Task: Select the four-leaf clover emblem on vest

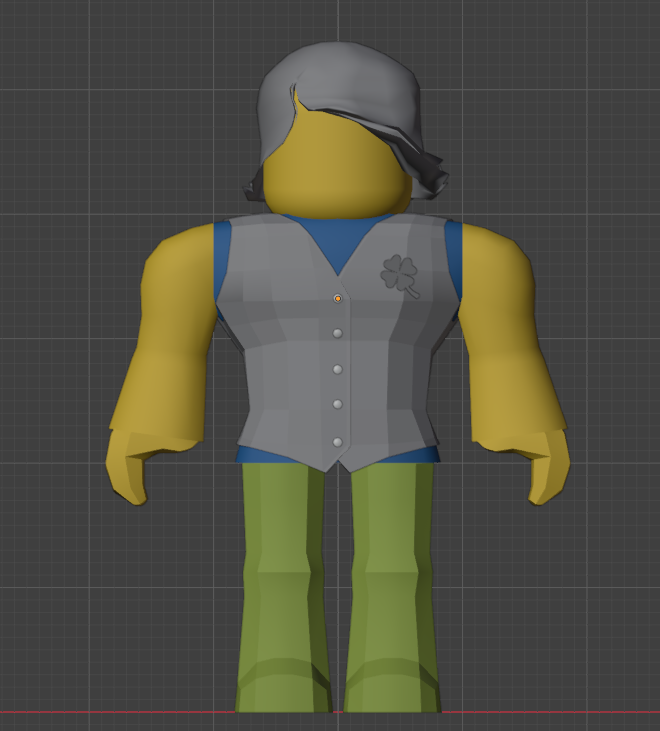Action: point(400,275)
